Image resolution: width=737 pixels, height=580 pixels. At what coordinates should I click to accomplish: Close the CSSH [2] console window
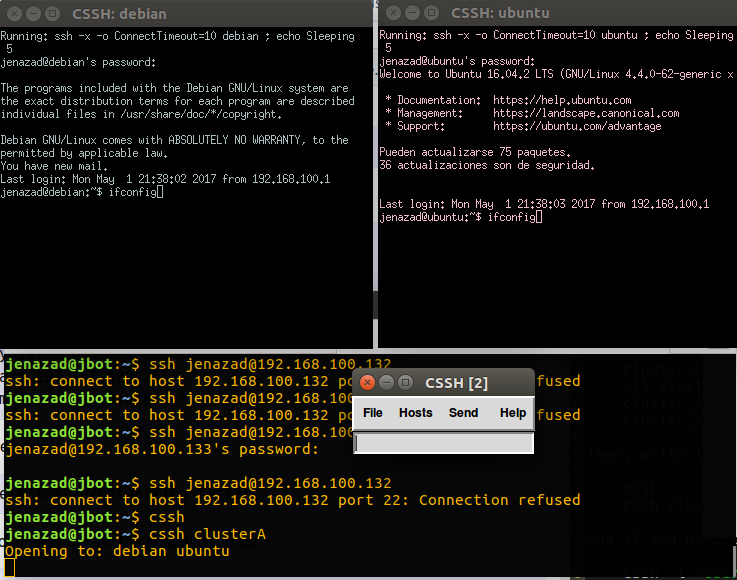point(368,383)
